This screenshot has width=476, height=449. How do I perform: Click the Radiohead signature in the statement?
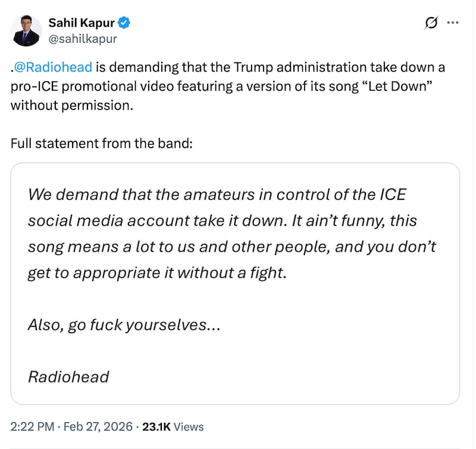[x=68, y=376]
